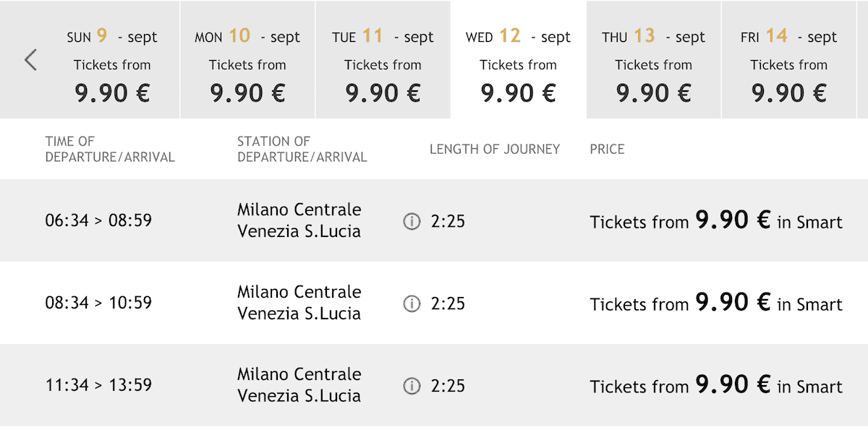This screenshot has width=868, height=435.
Task: Click the Price column header
Action: tap(607, 149)
